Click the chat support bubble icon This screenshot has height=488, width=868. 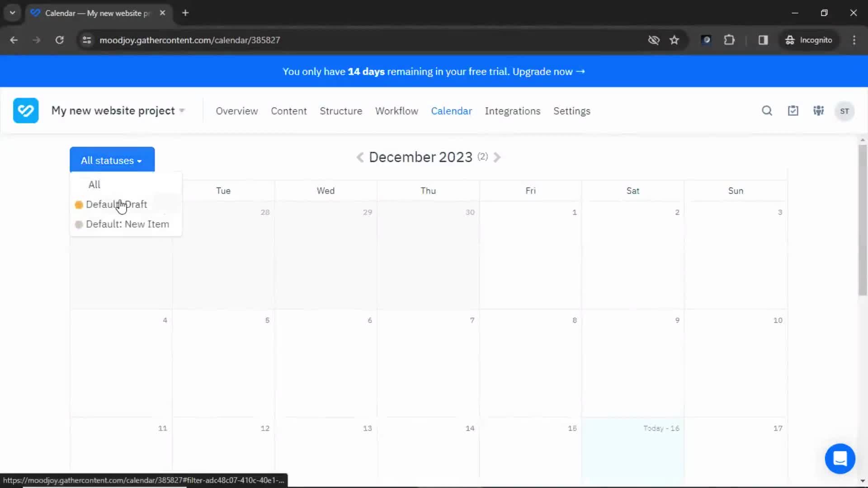pos(840,458)
